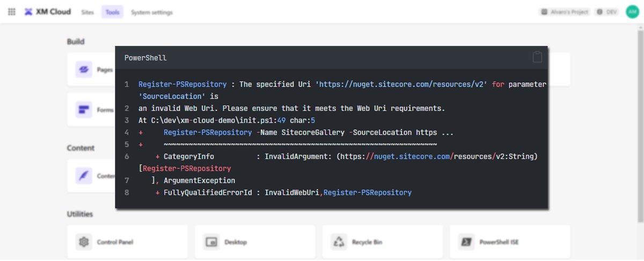Click code line 1 Register-PSRepository text
The width and height of the screenshot is (644, 261).
(183, 84)
